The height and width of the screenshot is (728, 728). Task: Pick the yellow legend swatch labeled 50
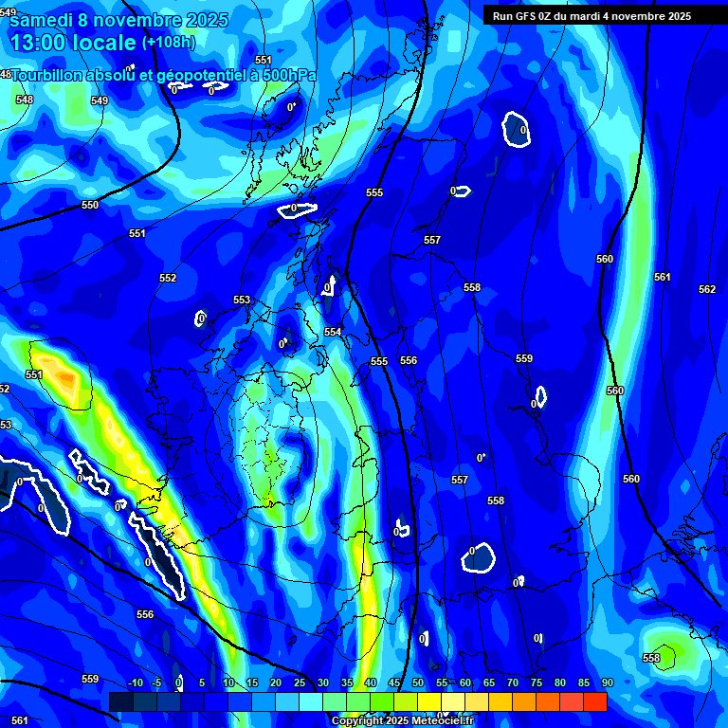(x=428, y=702)
